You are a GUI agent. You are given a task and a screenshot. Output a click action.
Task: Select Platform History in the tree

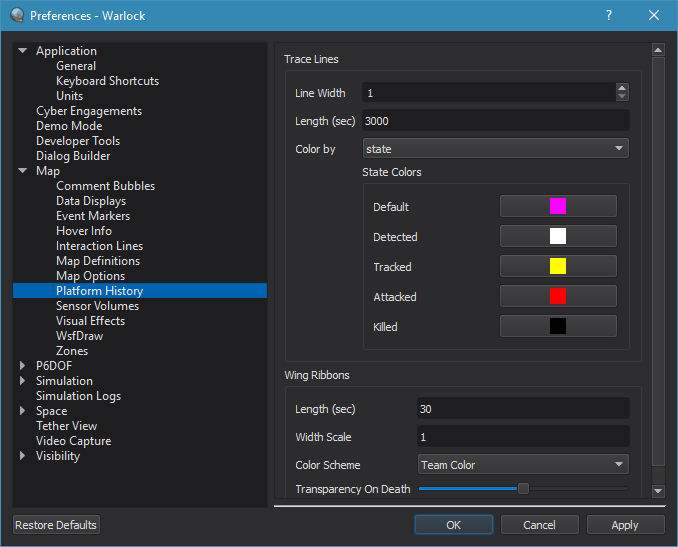pyautogui.click(x=140, y=291)
